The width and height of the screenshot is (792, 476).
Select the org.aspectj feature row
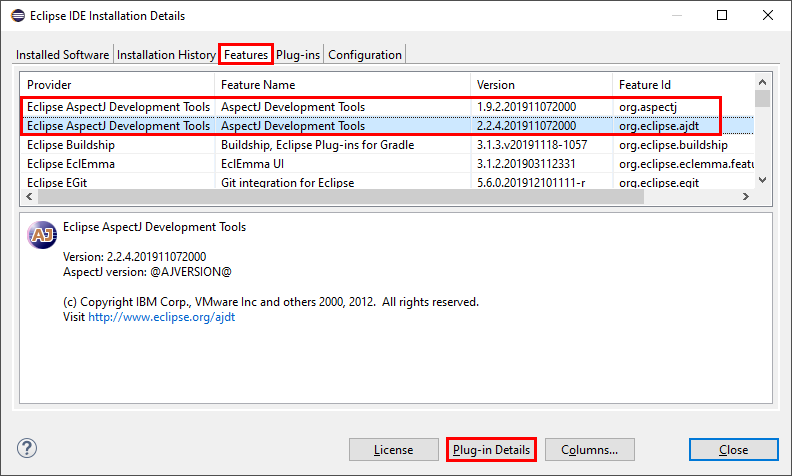click(387, 107)
